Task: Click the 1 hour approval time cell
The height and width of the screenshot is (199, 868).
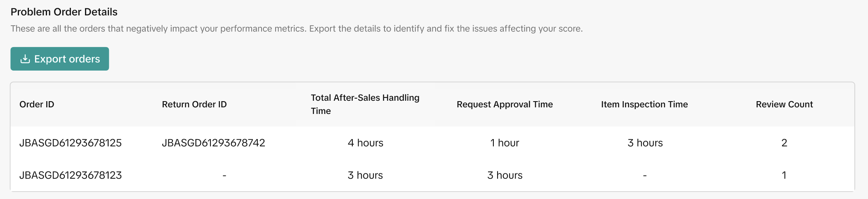Action: click(505, 143)
